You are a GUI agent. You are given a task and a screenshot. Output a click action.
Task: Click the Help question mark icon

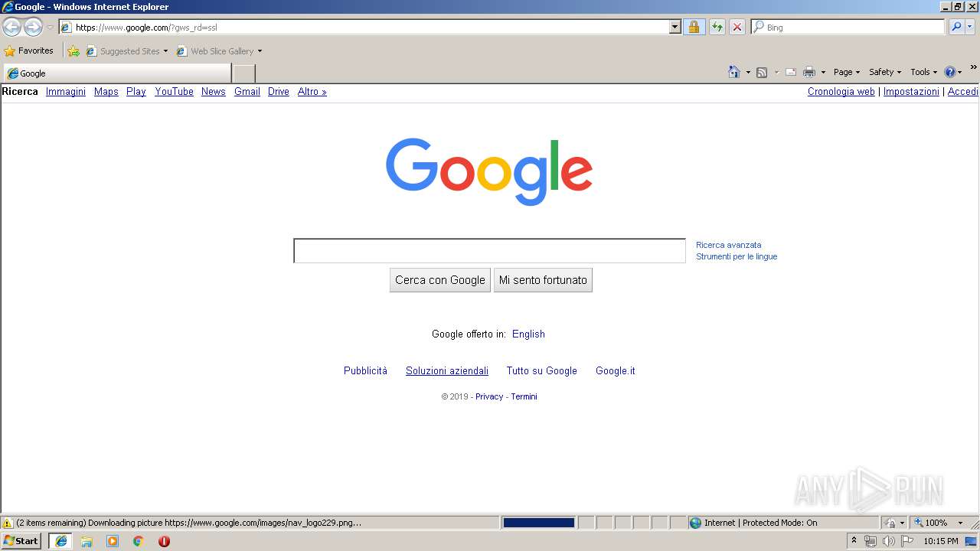(950, 72)
